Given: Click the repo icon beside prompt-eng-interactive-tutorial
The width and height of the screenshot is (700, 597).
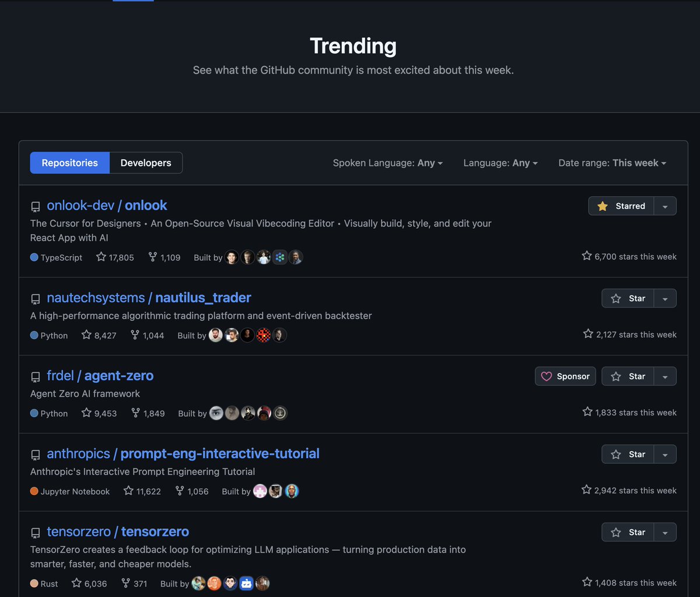Looking at the screenshot, I should click(x=36, y=455).
